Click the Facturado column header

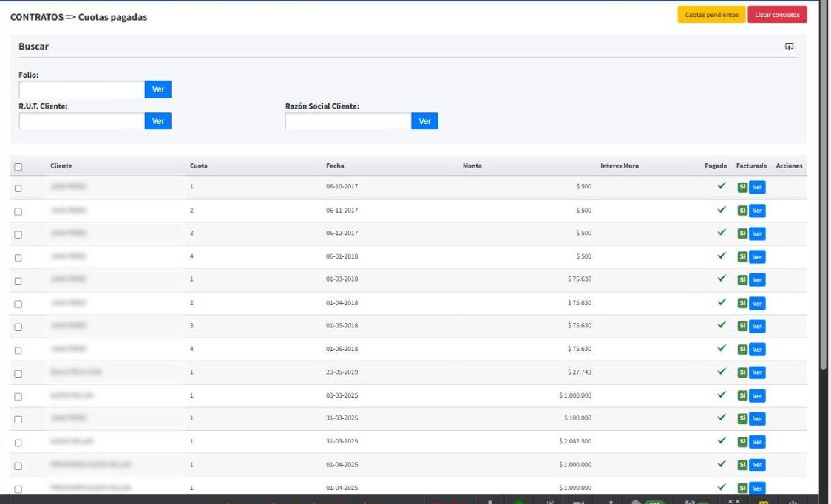(751, 166)
